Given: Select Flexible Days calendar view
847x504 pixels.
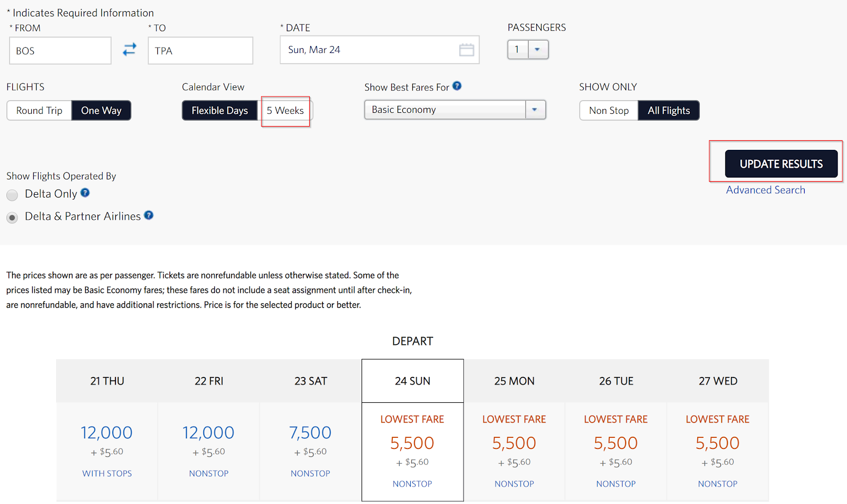Looking at the screenshot, I should tap(220, 111).
